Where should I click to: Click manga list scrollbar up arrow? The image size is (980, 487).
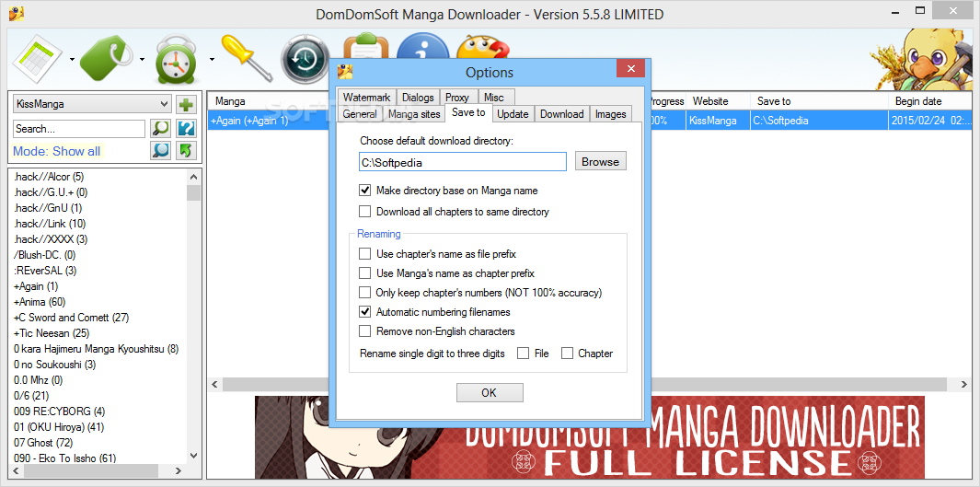193,177
